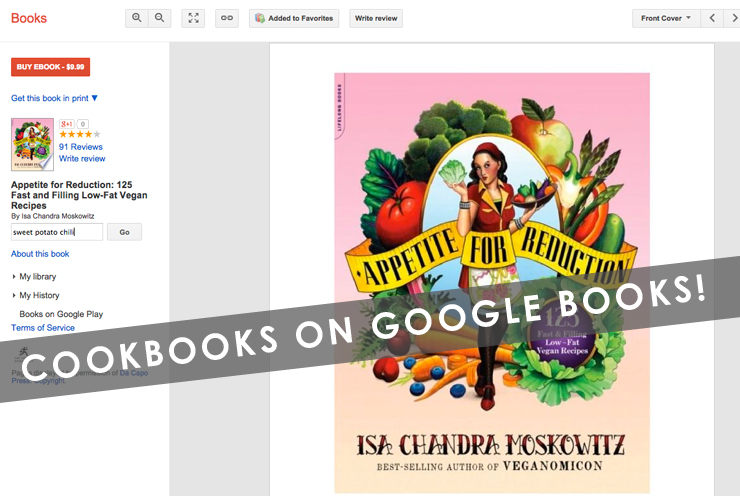
Task: Go to previous page arrow
Action: (x=712, y=18)
